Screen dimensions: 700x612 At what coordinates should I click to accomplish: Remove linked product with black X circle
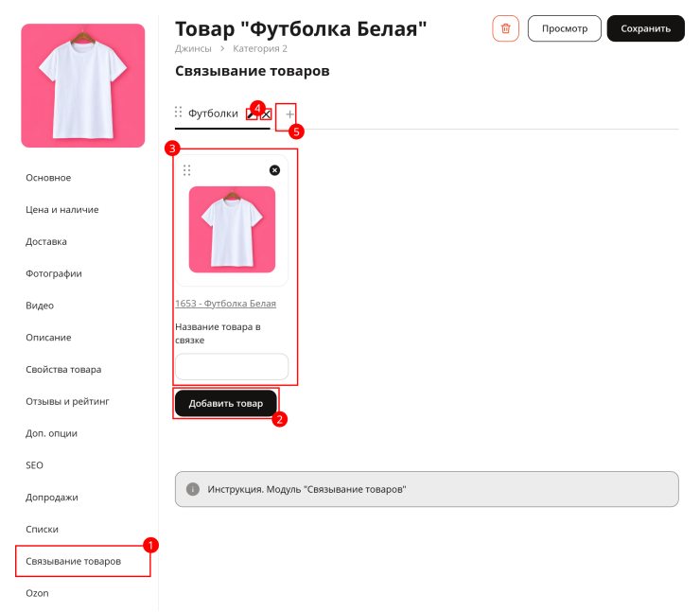pos(274,170)
